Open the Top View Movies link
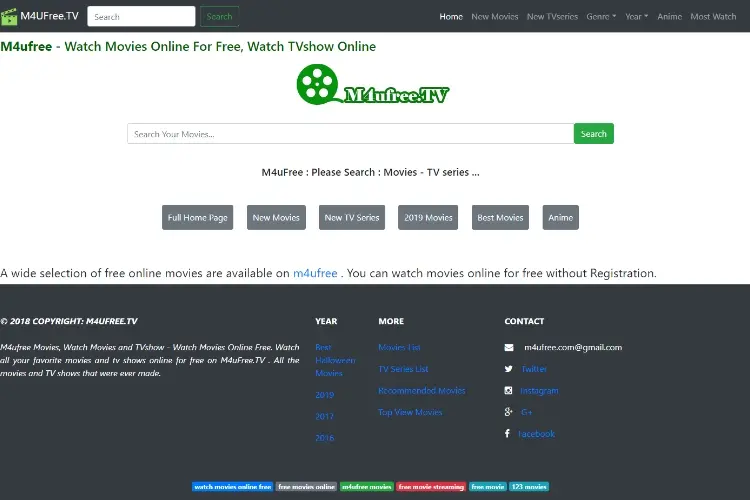Viewport: 750px width, 500px height. click(410, 412)
